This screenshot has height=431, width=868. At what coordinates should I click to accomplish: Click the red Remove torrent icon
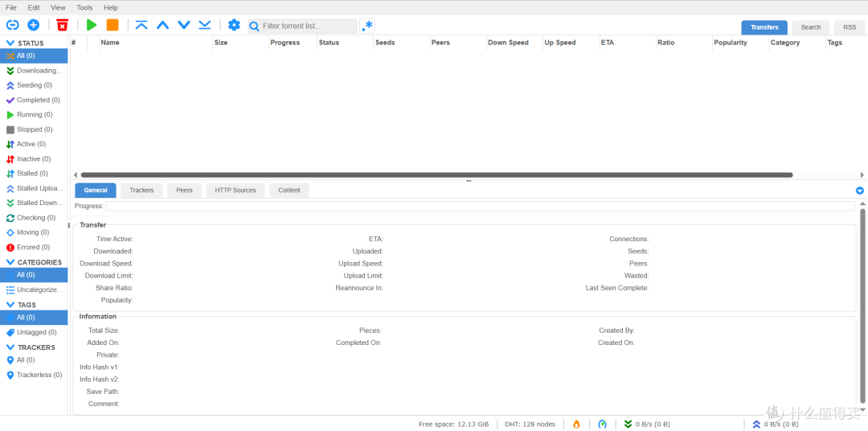point(62,26)
